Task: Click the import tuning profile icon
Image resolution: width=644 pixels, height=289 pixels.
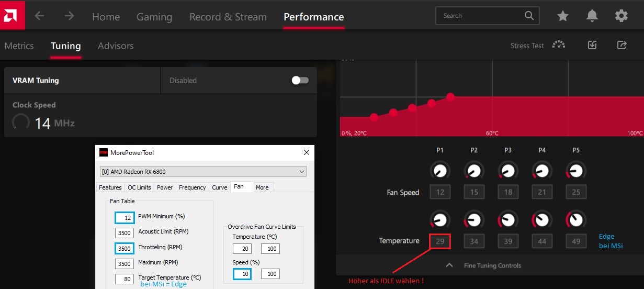Action: coord(592,45)
